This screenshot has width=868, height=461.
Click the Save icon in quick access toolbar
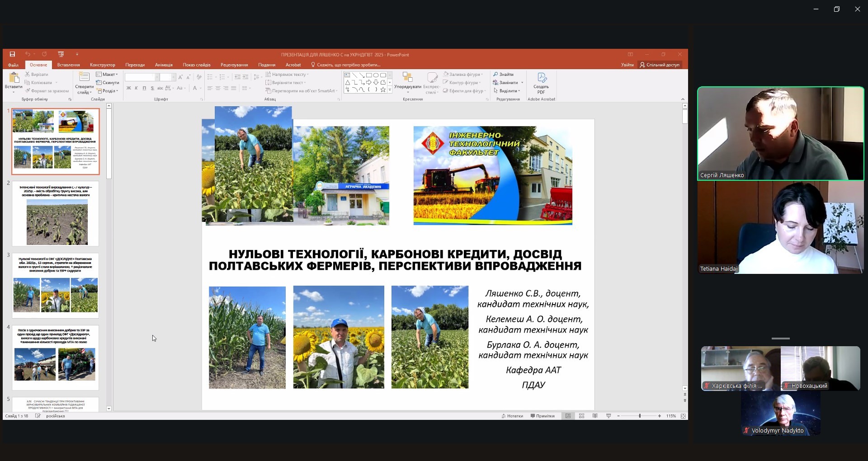12,54
